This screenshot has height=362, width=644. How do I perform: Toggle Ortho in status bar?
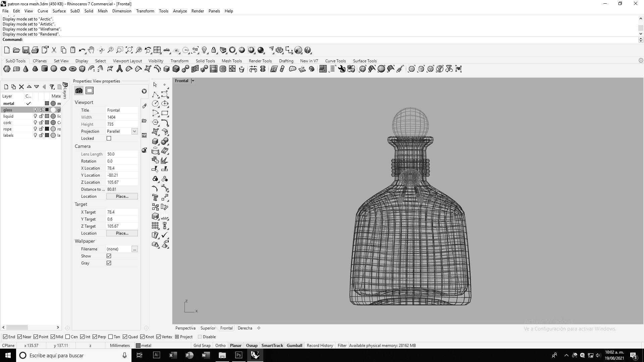pos(220,346)
